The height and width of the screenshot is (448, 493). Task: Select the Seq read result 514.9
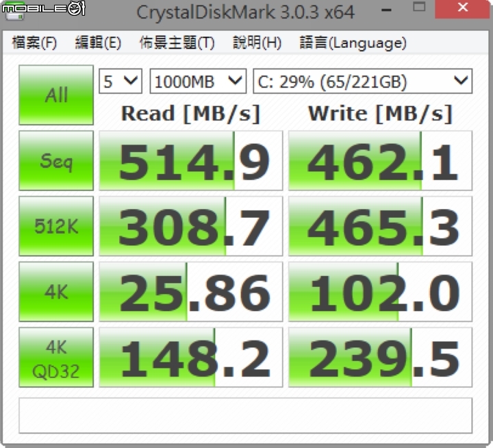coord(191,161)
